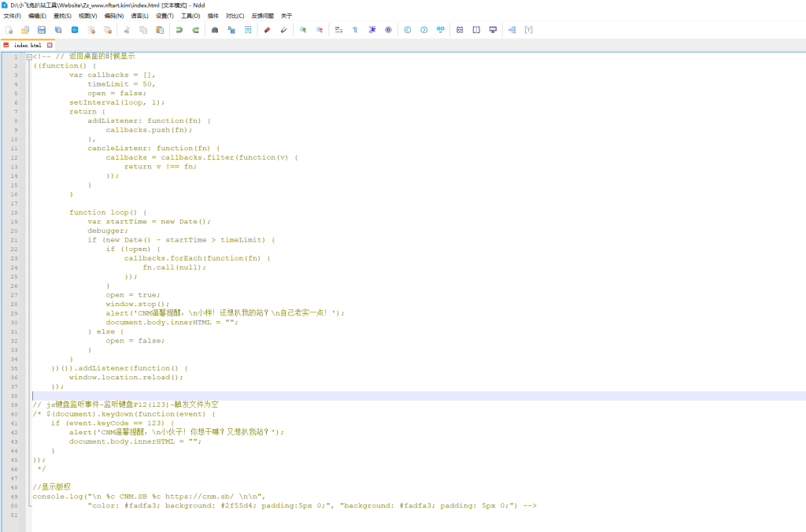Screen dimensions: 806x532
Task: Save the file with the floppy disk icon
Action: (42, 30)
